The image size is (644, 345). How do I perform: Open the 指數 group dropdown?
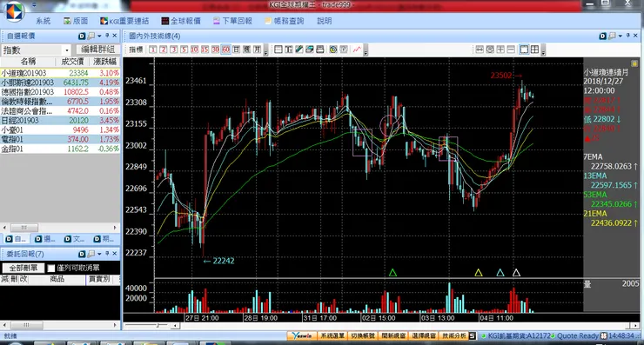click(x=66, y=50)
